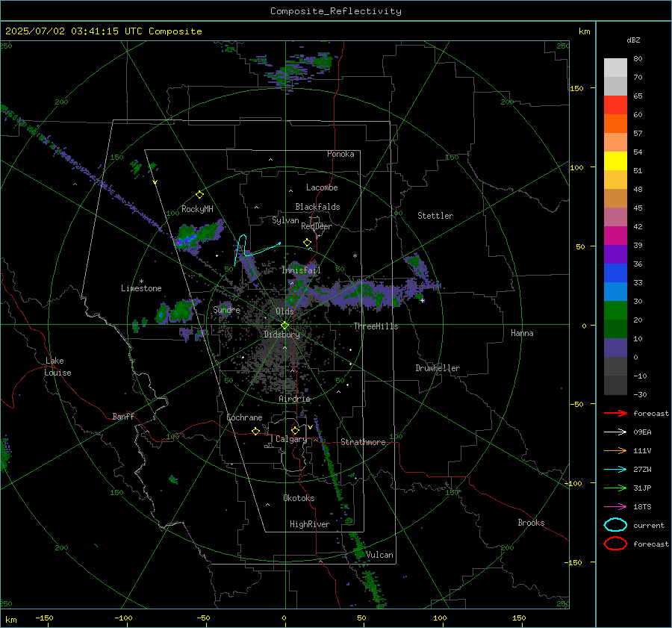Click the dBZ legend heading
Screen dimensions: 672x628
633,40
